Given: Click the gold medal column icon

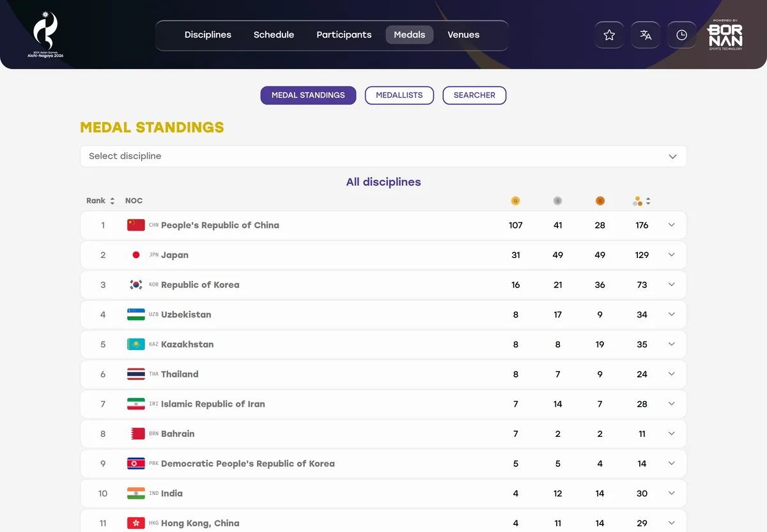Looking at the screenshot, I should [516, 201].
